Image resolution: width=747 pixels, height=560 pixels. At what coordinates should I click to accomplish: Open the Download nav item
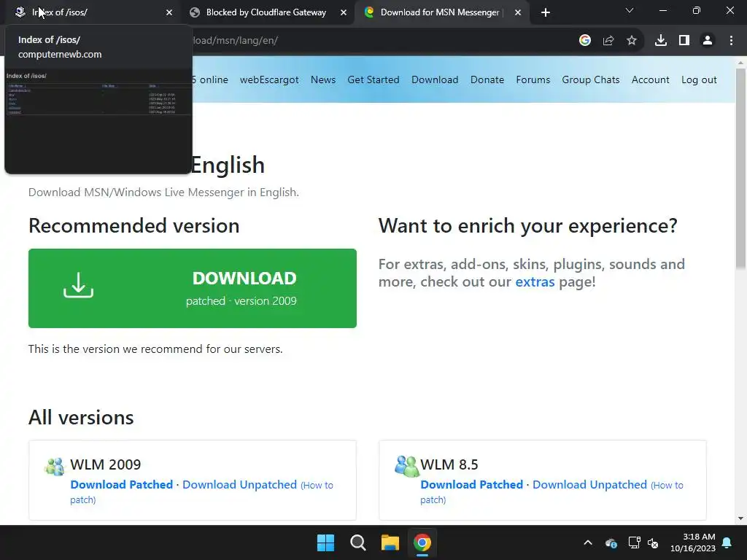435,80
